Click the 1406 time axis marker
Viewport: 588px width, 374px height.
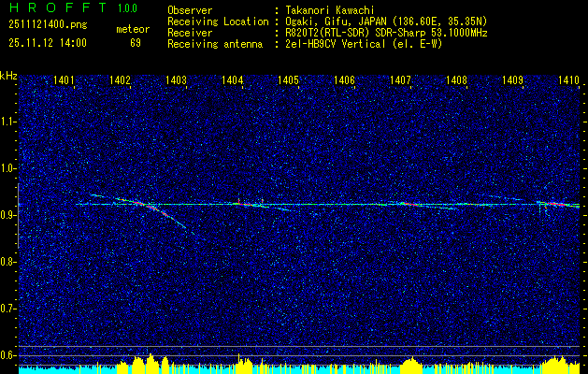[x=344, y=79]
